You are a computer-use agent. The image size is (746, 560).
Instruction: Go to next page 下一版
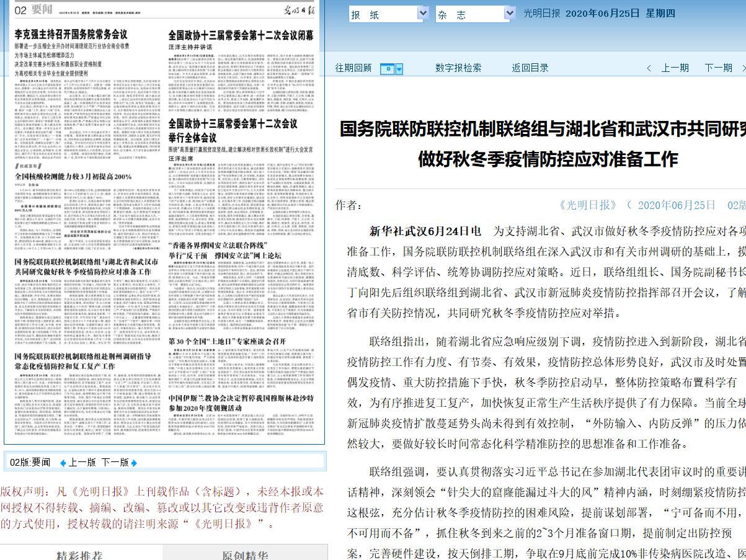point(115,462)
